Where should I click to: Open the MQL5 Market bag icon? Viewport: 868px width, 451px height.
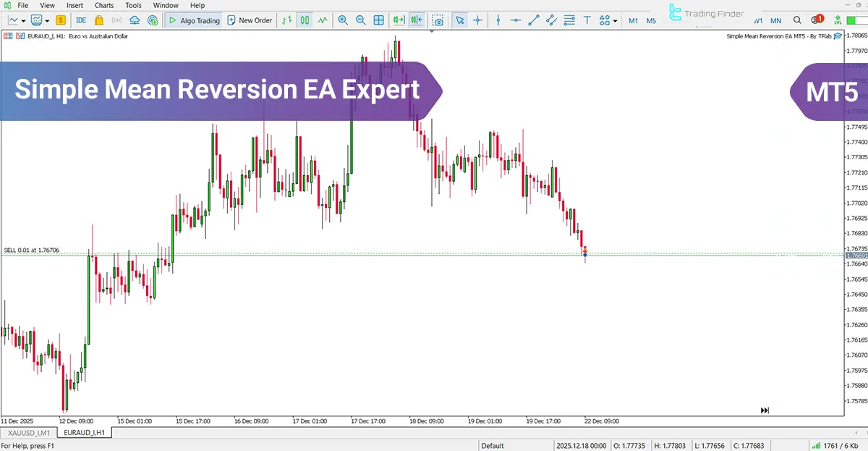point(99,20)
